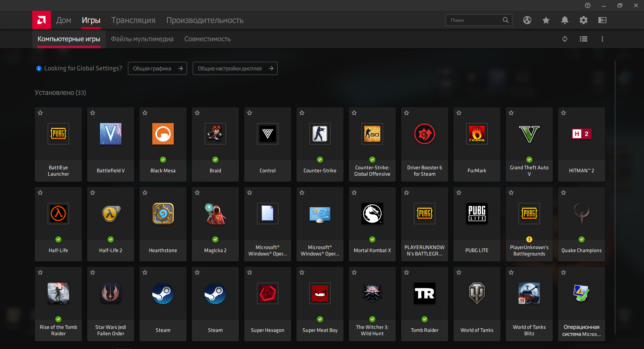Screen dimensions: 644x349
Task: Open the World of Tanks Blitz icon
Action: click(x=529, y=293)
